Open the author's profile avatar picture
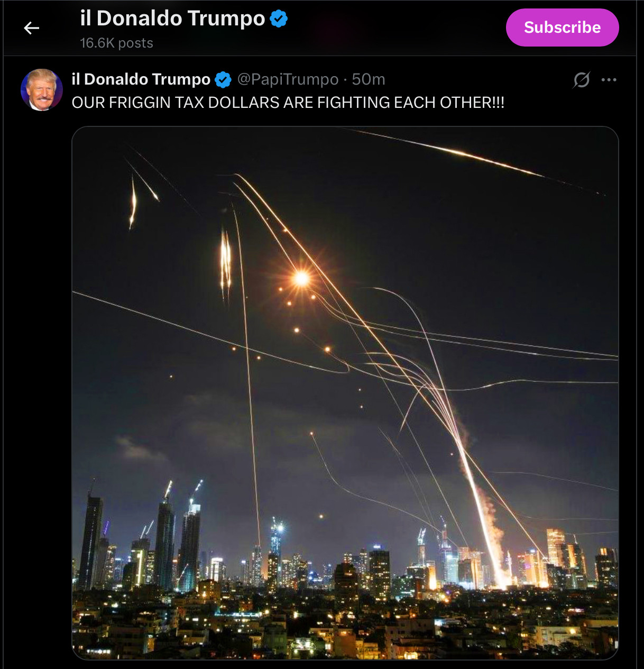 pos(41,90)
